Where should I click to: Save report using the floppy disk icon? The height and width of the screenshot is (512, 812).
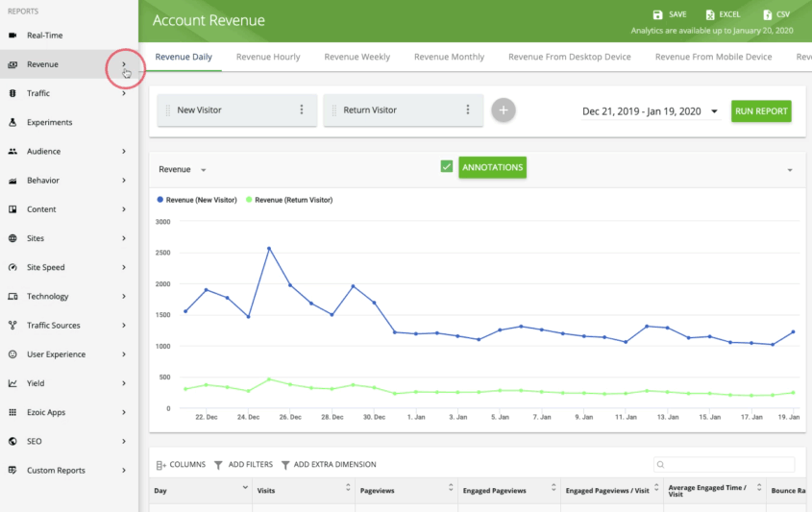pos(657,14)
